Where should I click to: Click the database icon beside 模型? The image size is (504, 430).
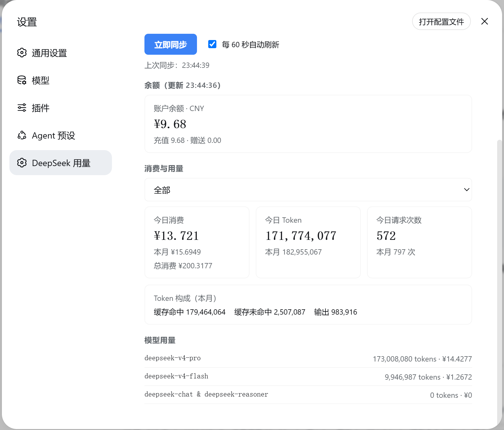click(x=22, y=80)
